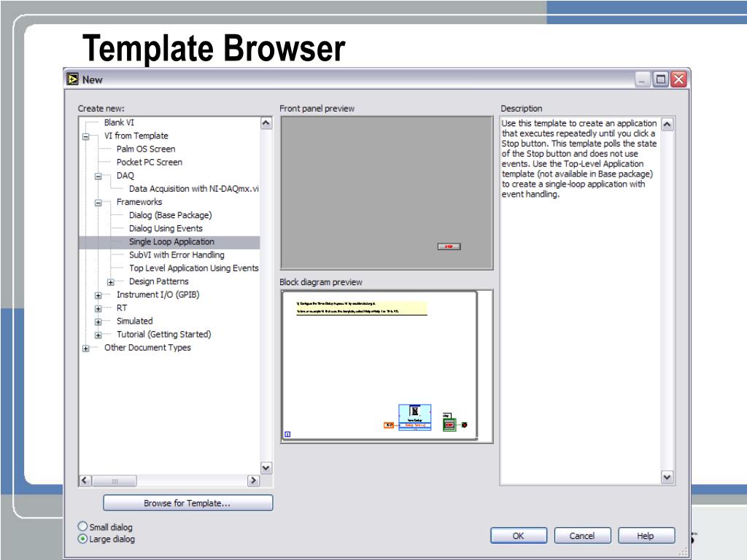
Task: Click the LabVIEW icon in New title bar
Action: [72, 79]
